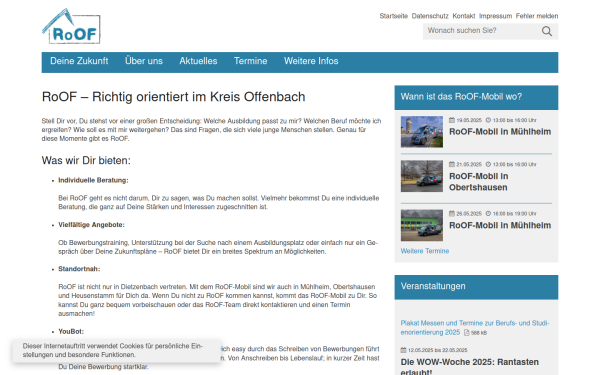Screen dimensions: 600x375
Task: Open the Plakat Messen und Termine link
Action: (x=475, y=328)
